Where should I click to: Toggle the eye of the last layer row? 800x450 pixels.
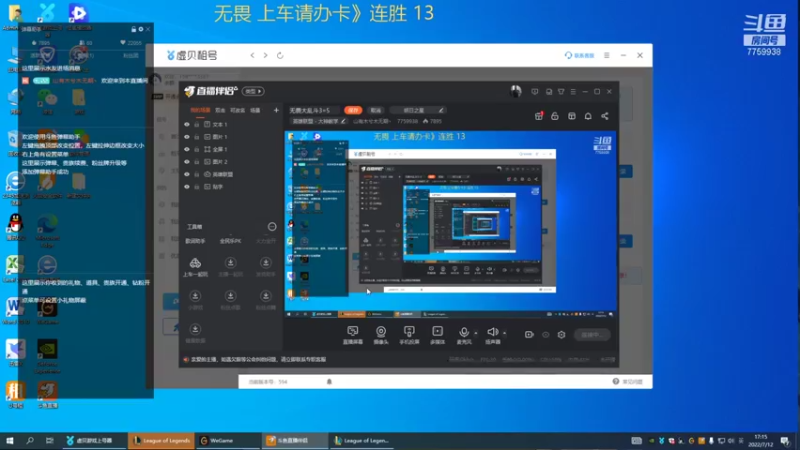point(187,187)
